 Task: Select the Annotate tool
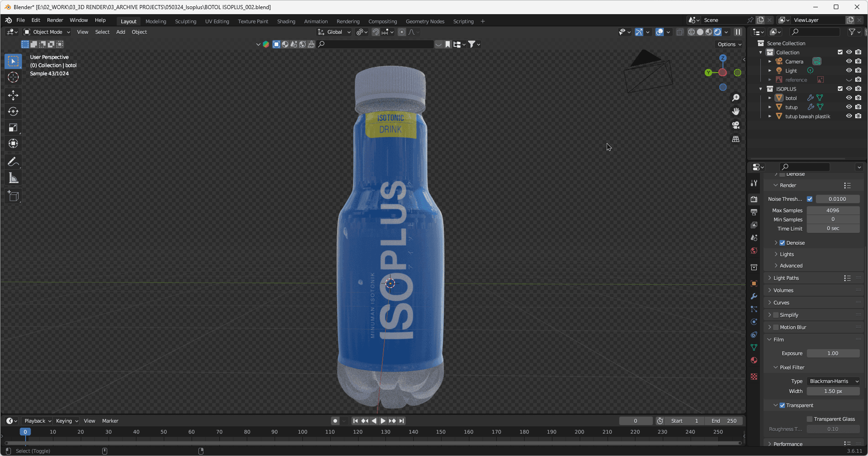(x=13, y=162)
